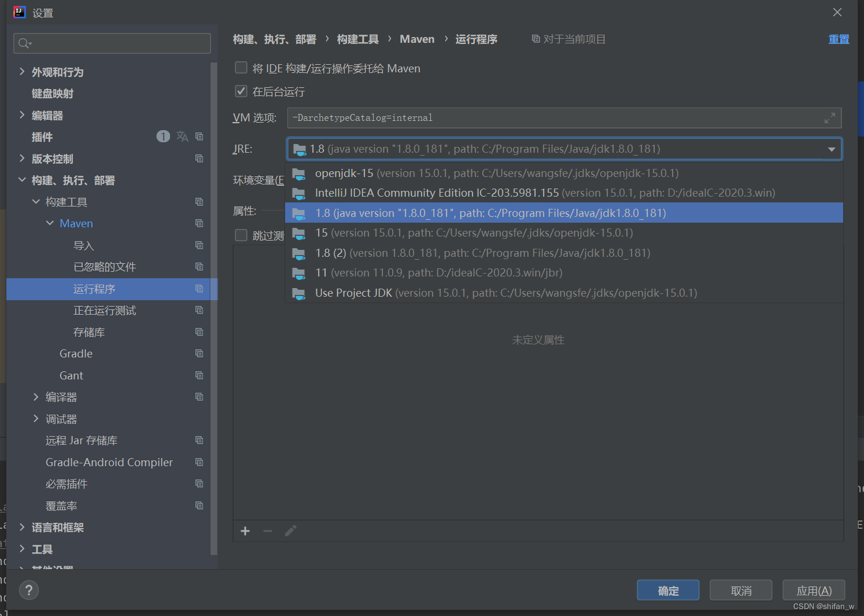Image resolution: width=864 pixels, height=616 pixels.
Task: Toggle the 跳过测试 checkbox
Action: click(241, 235)
